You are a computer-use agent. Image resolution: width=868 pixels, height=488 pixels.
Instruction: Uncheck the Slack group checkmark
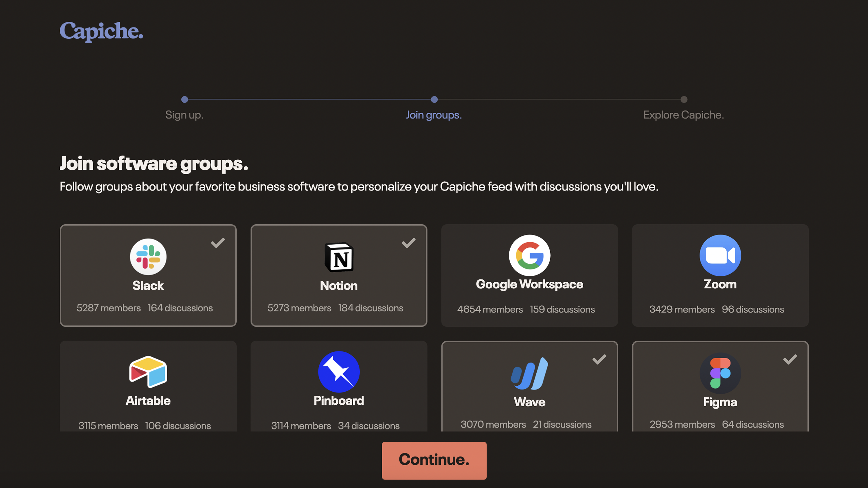tap(218, 243)
